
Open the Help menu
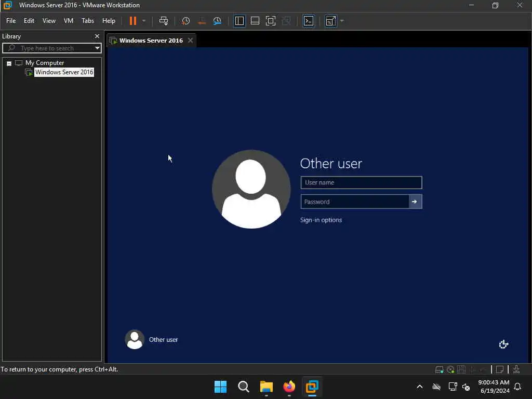109,21
